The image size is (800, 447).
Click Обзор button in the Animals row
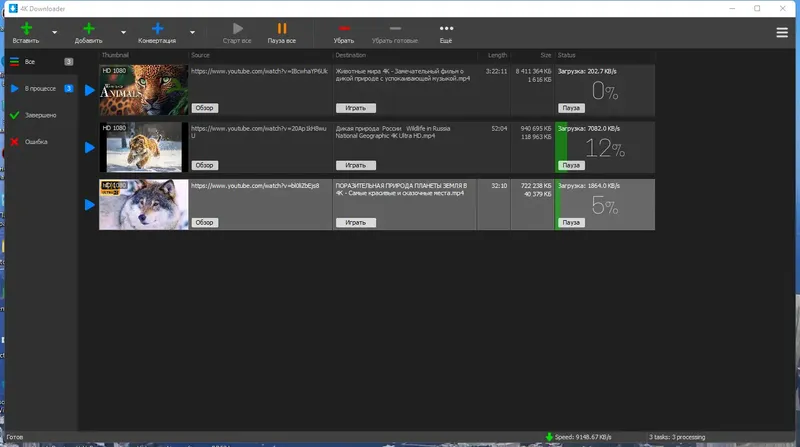point(205,108)
